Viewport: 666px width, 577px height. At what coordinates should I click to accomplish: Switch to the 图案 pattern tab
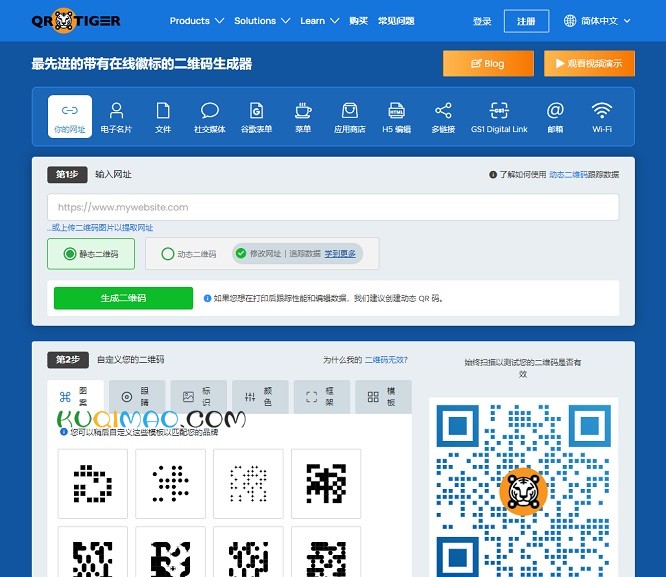pyautogui.click(x=75, y=396)
